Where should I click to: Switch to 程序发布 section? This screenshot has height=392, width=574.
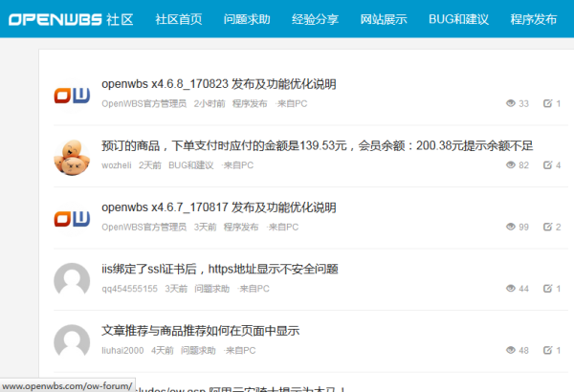click(x=534, y=19)
